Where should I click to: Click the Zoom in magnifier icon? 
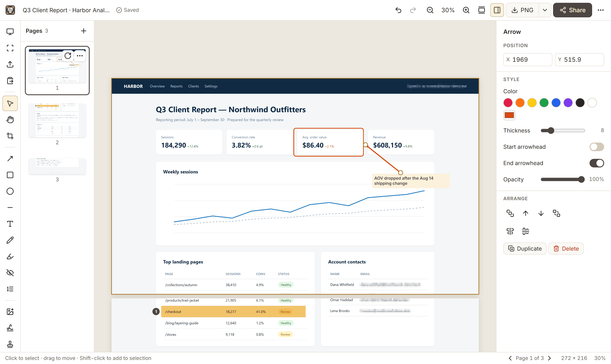[466, 10]
